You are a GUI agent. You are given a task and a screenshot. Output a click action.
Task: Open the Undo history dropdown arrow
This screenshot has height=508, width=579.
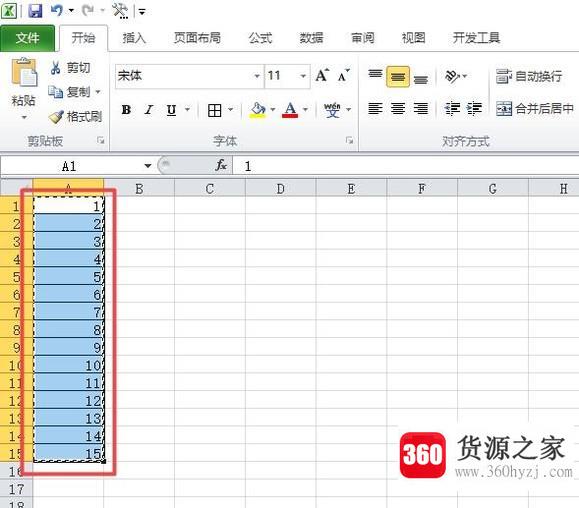71,11
